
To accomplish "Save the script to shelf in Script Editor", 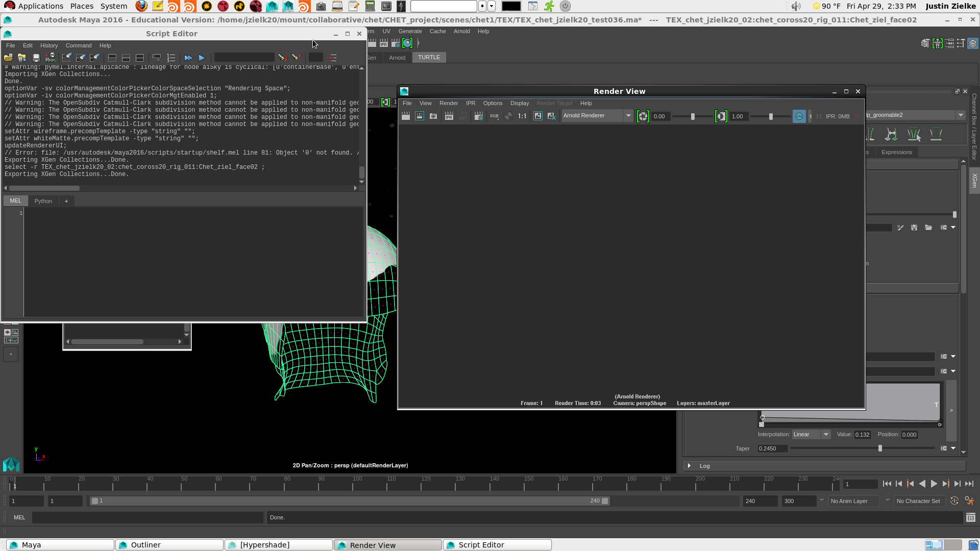I will [x=50, y=57].
